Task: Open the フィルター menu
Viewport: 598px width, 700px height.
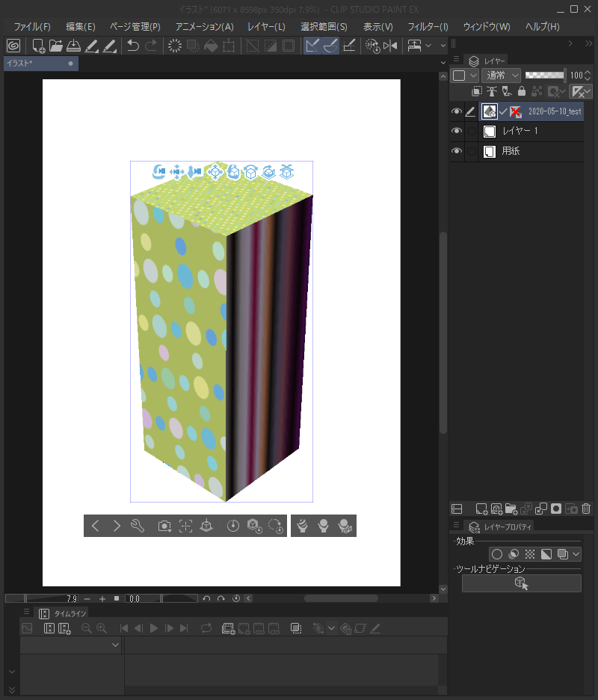Action: point(427,26)
